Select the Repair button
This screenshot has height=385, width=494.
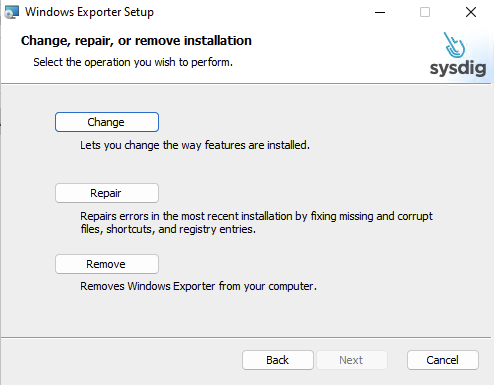click(107, 193)
